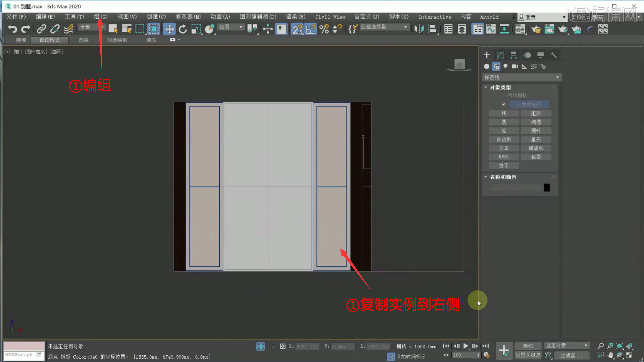Switch to the Hierarchy panel tab
Image resolution: width=644 pixels, height=362 pixels.
click(x=514, y=55)
